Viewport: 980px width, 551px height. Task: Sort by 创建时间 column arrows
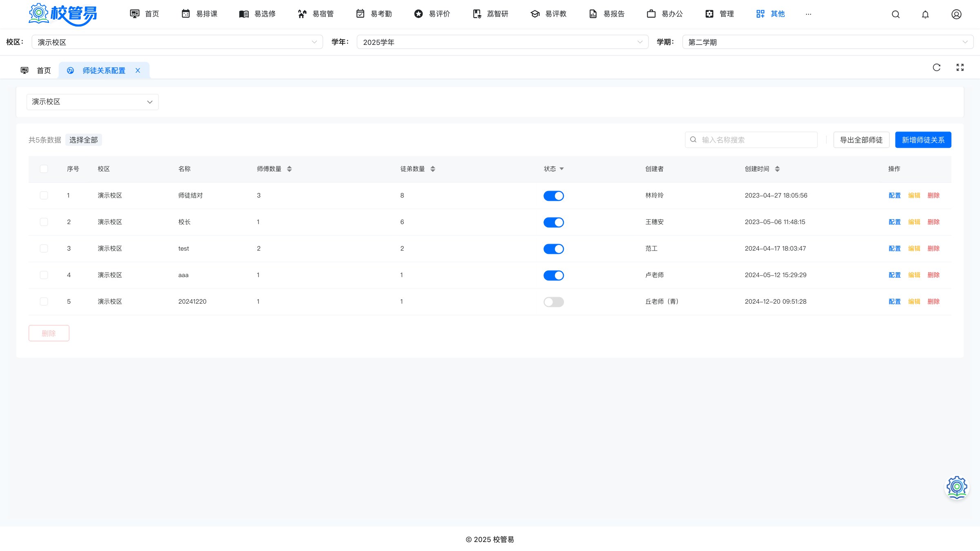pyautogui.click(x=777, y=169)
